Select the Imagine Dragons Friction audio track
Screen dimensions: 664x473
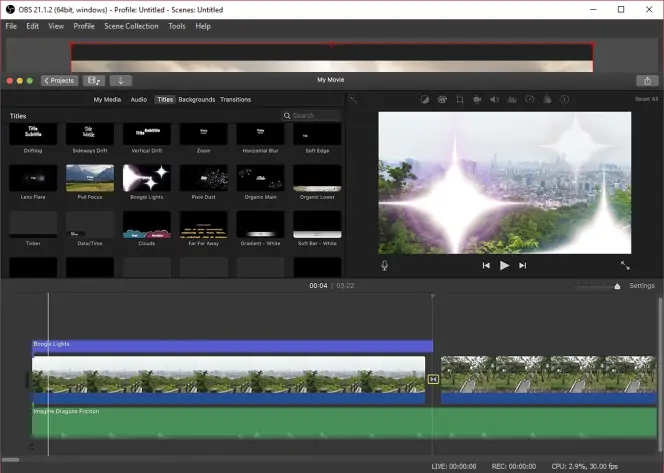point(344,422)
